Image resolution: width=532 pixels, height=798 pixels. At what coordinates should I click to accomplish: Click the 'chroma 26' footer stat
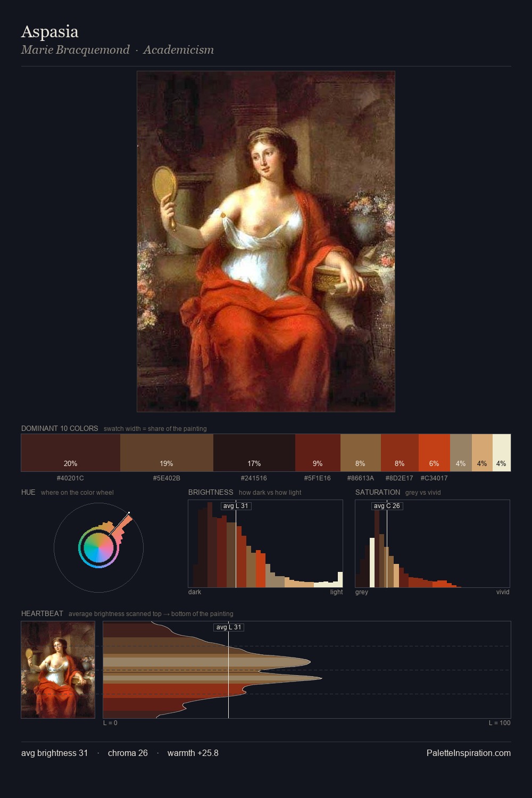[x=128, y=753]
